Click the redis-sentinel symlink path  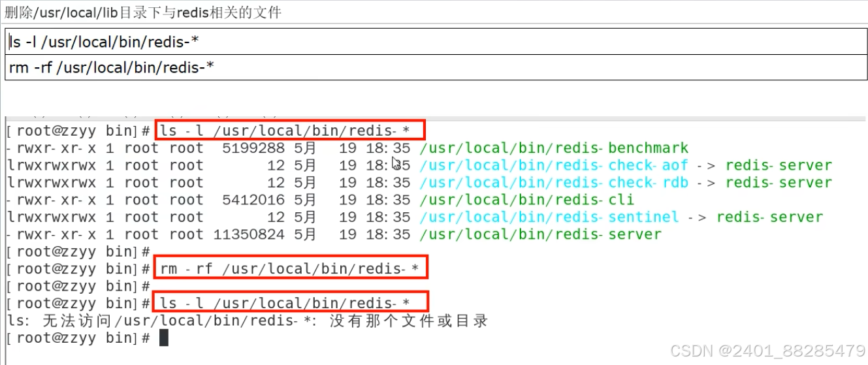549,217
